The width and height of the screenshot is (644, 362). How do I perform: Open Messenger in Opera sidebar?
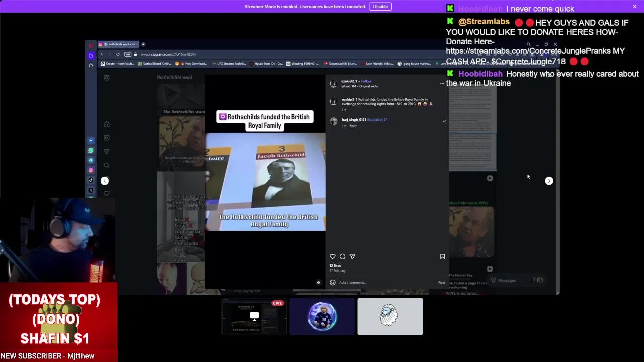(x=91, y=140)
